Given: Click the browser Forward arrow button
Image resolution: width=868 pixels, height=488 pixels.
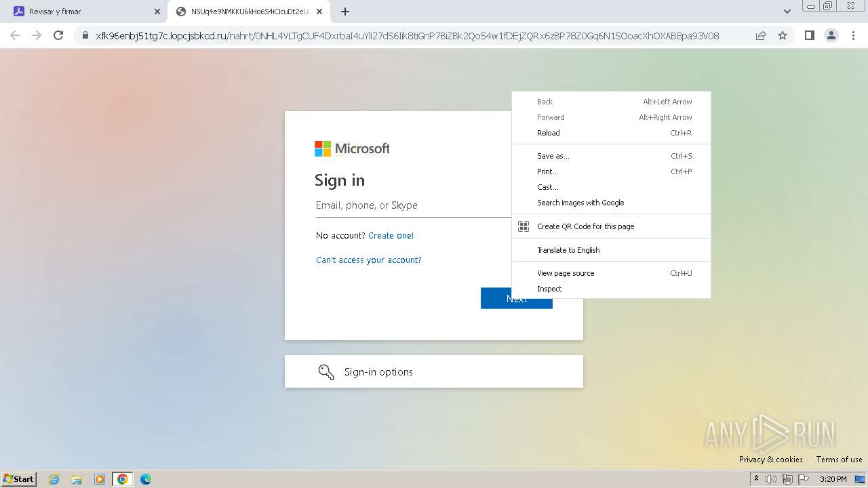Looking at the screenshot, I should point(37,35).
